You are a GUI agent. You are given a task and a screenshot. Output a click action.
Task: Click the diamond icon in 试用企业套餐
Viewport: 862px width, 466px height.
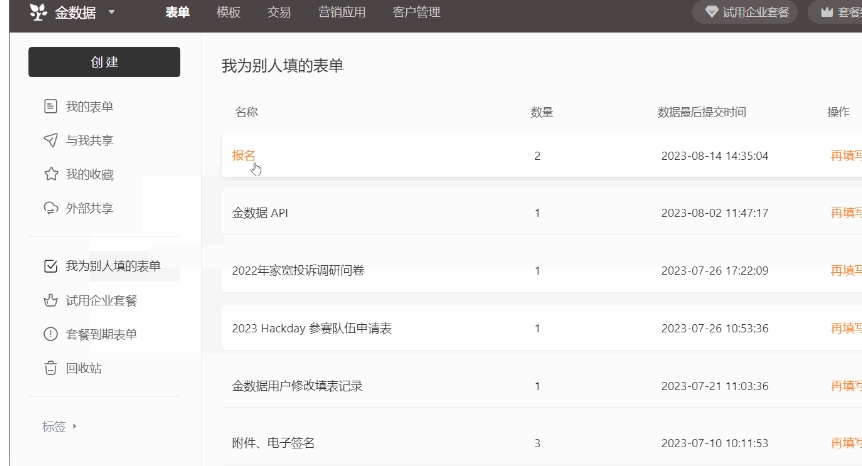coord(711,12)
